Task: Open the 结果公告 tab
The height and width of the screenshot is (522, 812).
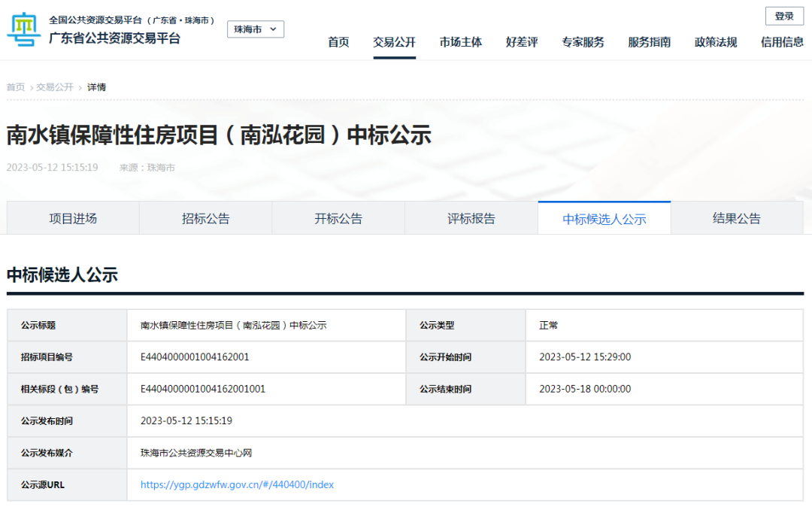Action: coord(737,218)
